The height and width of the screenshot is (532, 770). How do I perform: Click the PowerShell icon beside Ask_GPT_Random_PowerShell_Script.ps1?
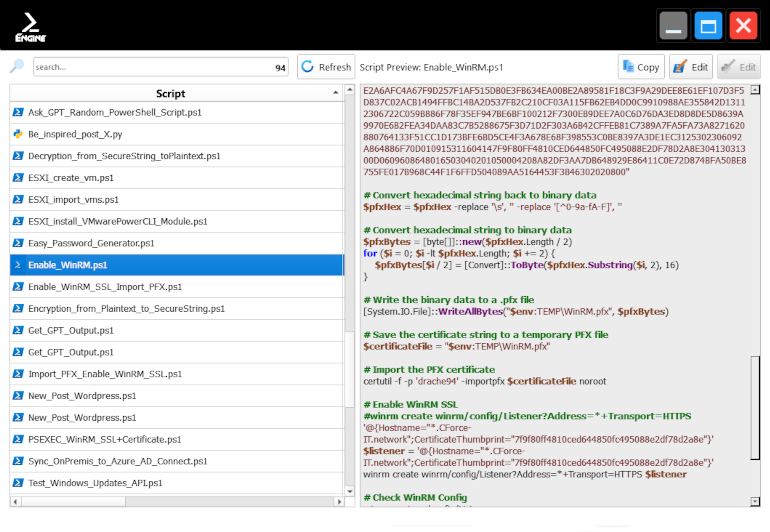pyautogui.click(x=18, y=112)
